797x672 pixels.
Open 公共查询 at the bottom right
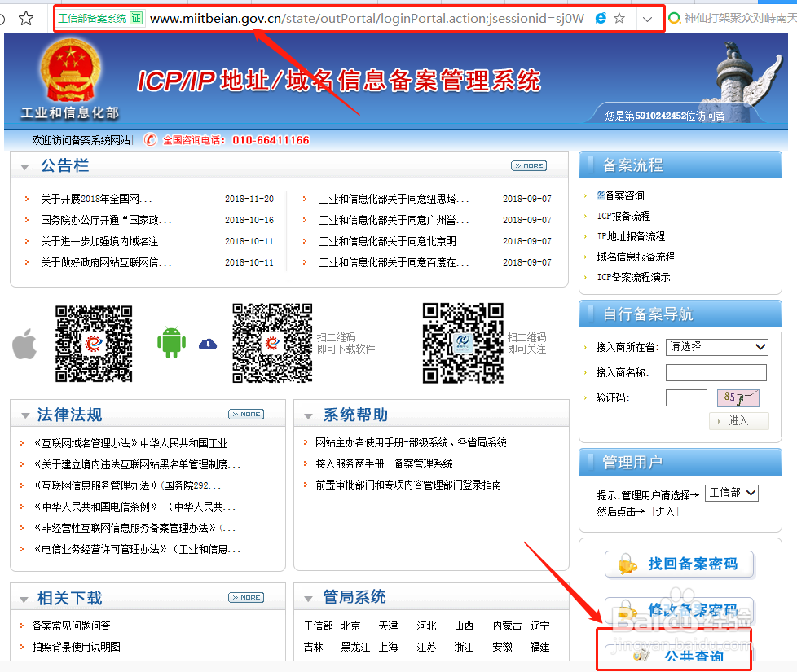[679, 654]
